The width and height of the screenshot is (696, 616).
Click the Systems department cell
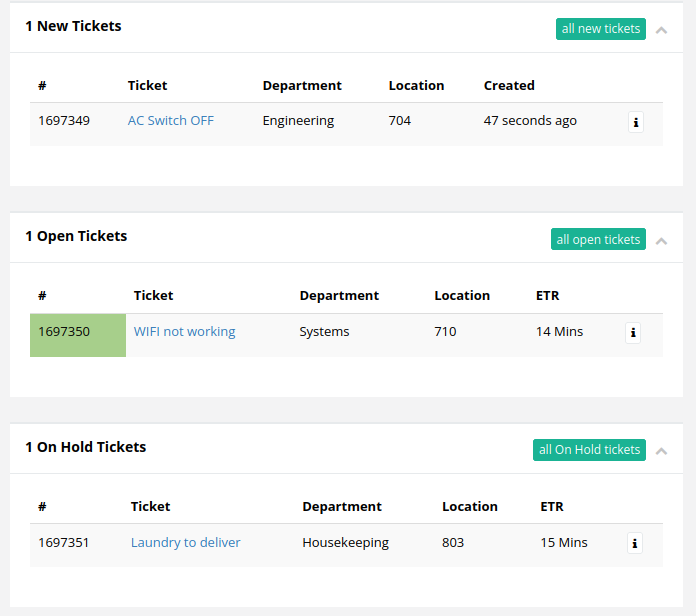click(324, 332)
